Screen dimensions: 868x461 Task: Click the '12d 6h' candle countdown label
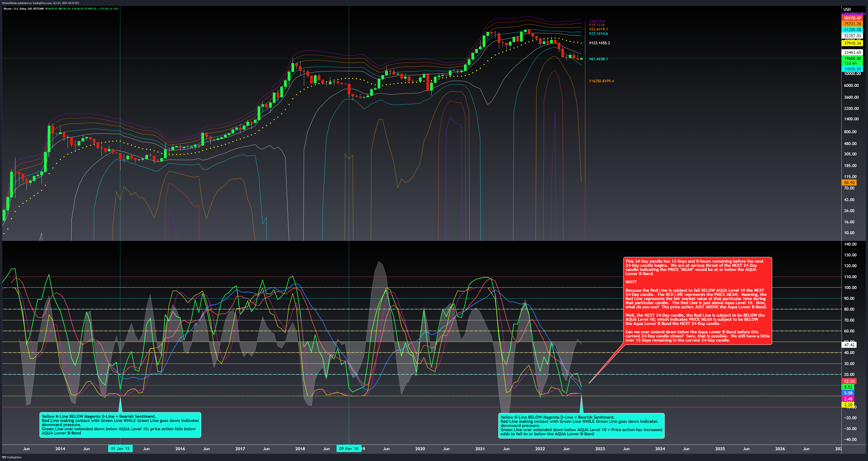[x=850, y=63]
